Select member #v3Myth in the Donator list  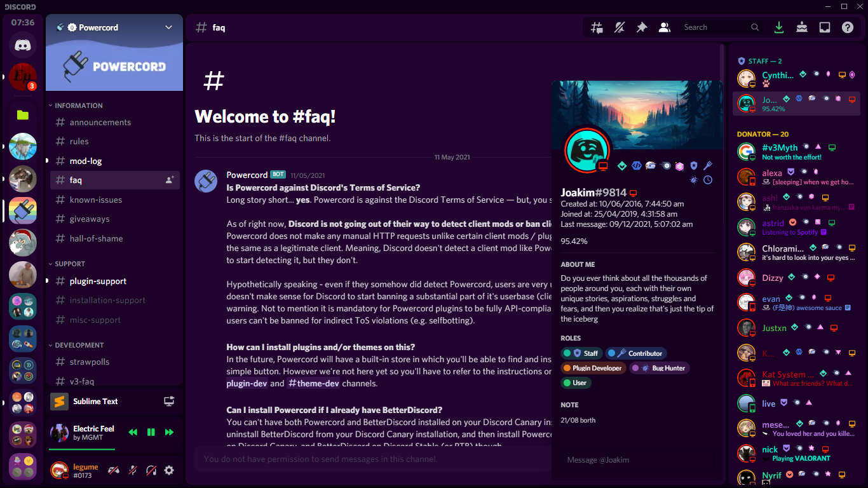796,152
